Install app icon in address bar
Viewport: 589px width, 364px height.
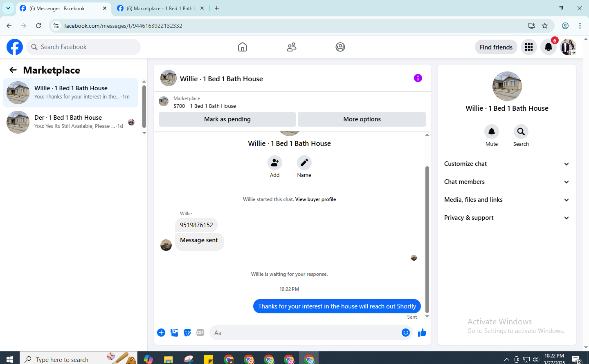pos(532,26)
